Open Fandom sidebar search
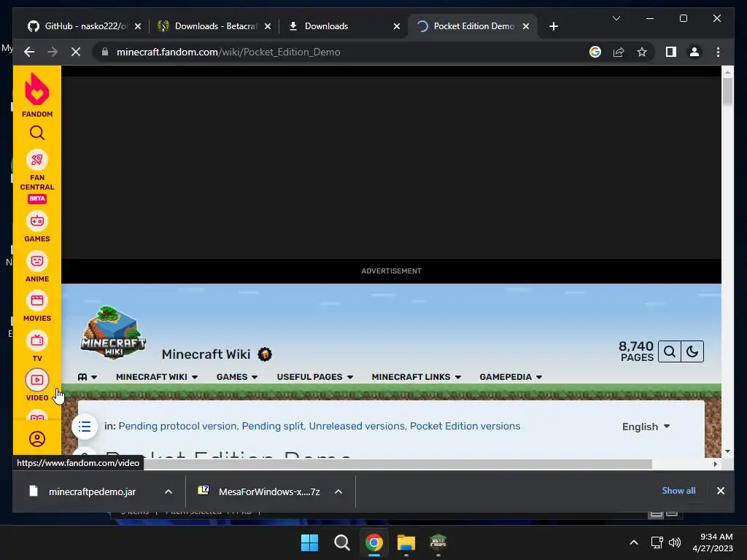The width and height of the screenshot is (747, 560). point(36,133)
